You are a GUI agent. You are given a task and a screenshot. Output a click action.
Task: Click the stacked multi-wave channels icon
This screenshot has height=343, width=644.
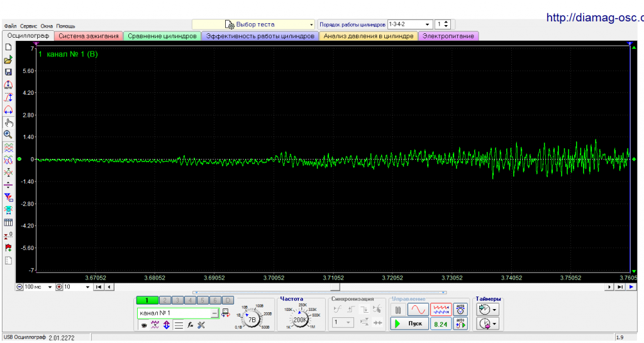click(8, 147)
